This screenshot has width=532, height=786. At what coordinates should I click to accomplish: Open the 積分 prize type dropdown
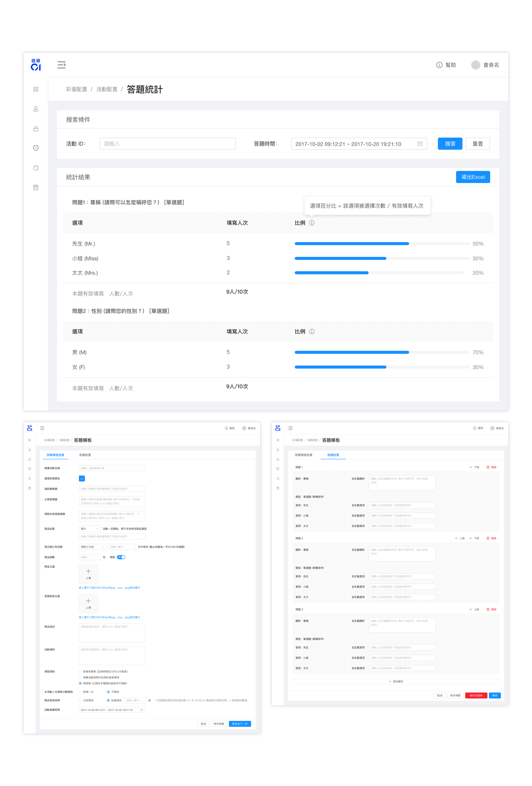pyautogui.click(x=90, y=529)
